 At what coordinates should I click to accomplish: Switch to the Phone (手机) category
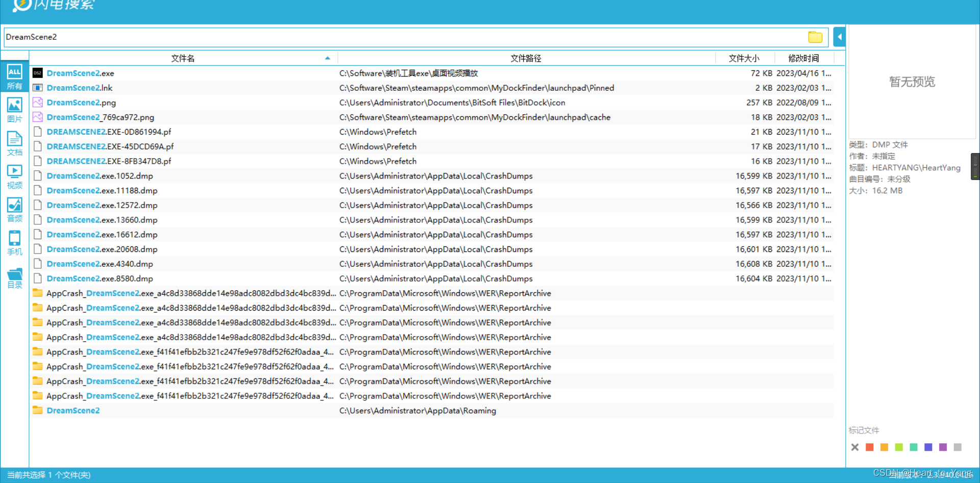pos(14,243)
